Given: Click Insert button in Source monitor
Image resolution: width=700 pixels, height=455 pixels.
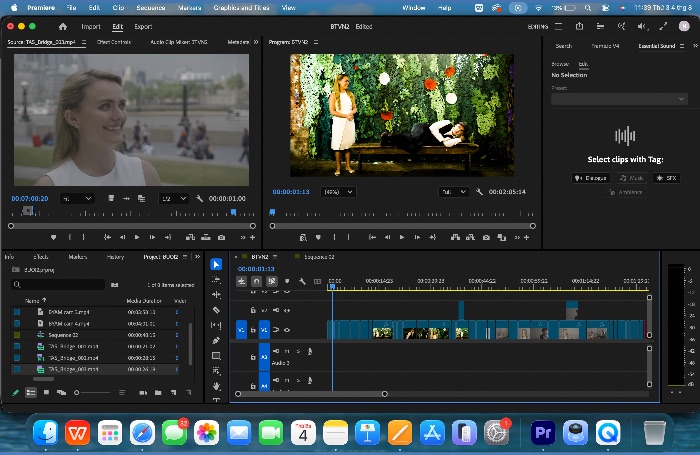Looking at the screenshot, I should [190, 238].
